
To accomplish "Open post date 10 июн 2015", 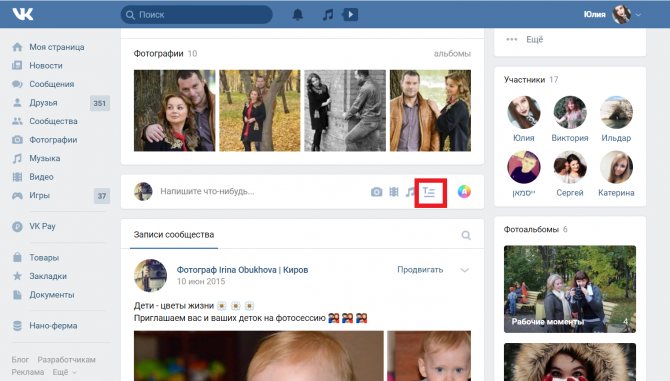I will pos(201,281).
